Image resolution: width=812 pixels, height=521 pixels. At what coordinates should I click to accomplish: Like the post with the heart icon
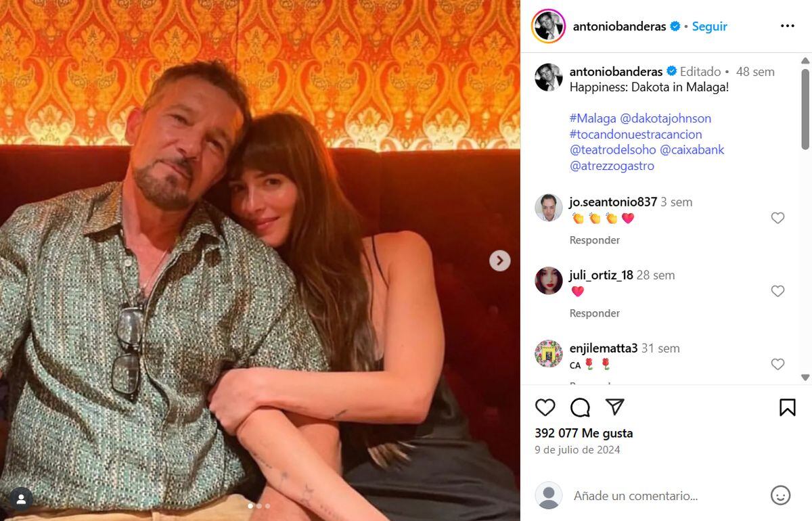[545, 407]
